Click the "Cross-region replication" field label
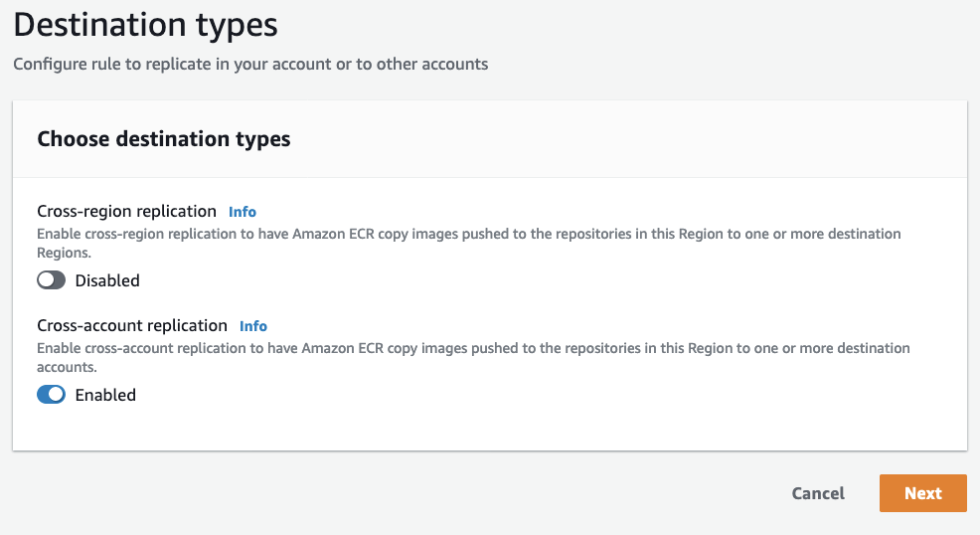Viewport: 980px width, 535px height. (126, 211)
